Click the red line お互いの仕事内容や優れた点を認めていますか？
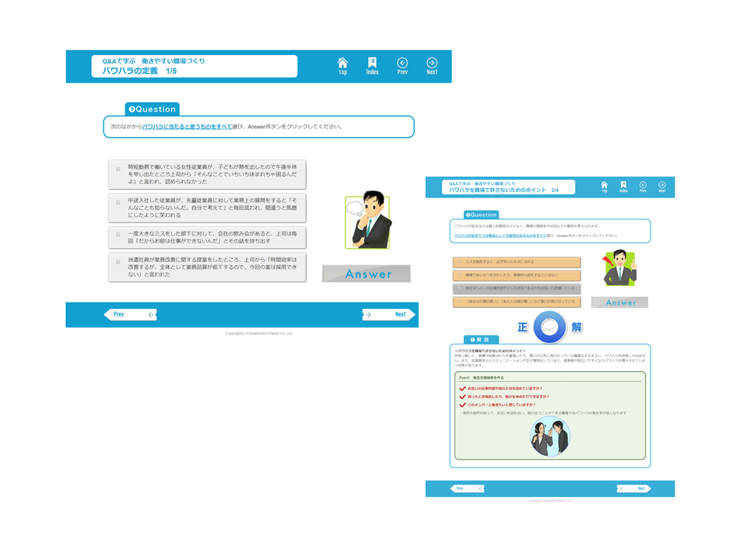Image resolution: width=747 pixels, height=560 pixels. [x=504, y=389]
